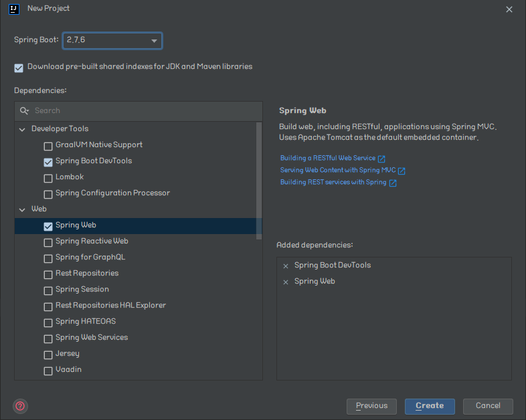Collapse the Developer Tools group
The image size is (526, 420).
click(22, 129)
